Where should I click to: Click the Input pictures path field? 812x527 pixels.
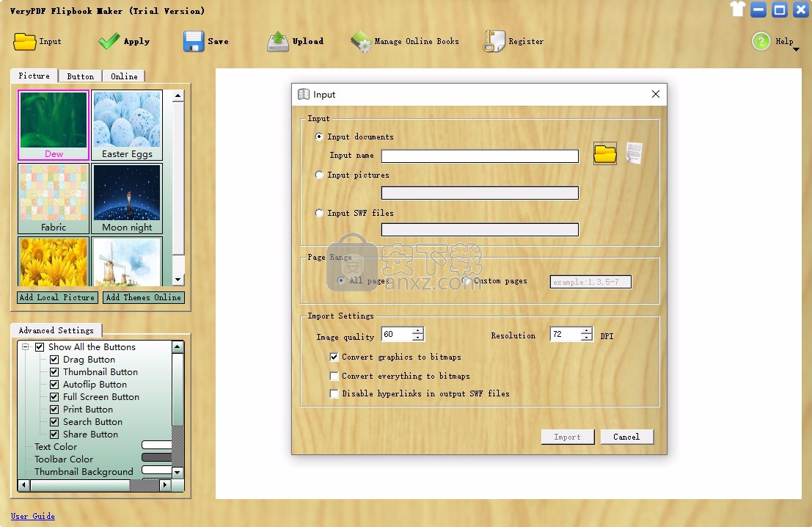[480, 193]
